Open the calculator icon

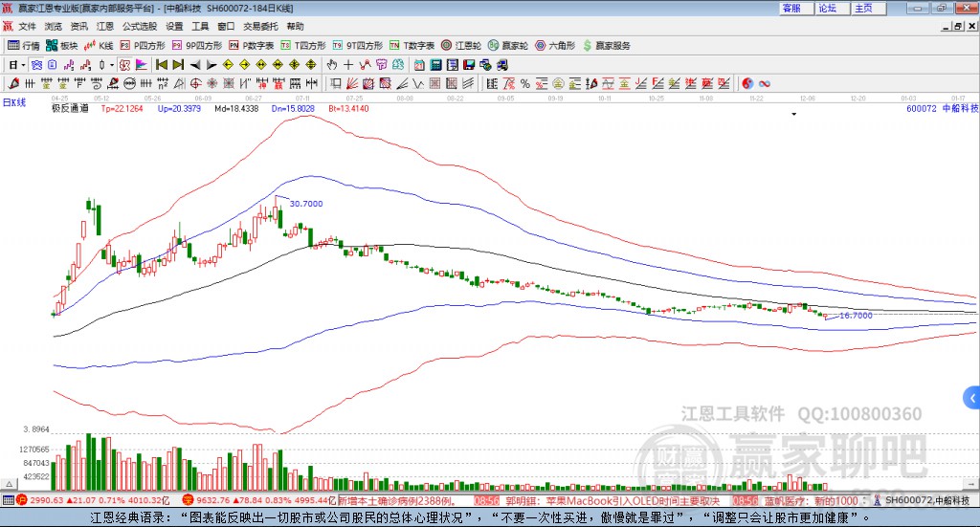tap(435, 65)
